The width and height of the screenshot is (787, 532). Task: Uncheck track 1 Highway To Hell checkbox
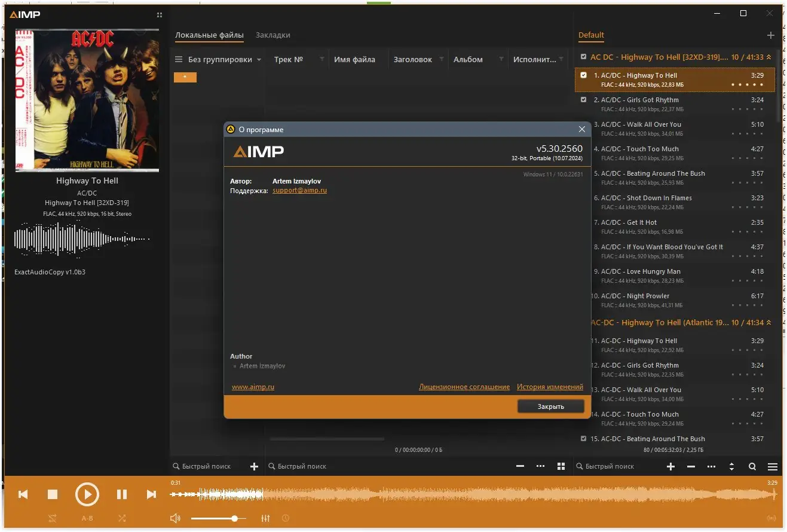point(584,75)
